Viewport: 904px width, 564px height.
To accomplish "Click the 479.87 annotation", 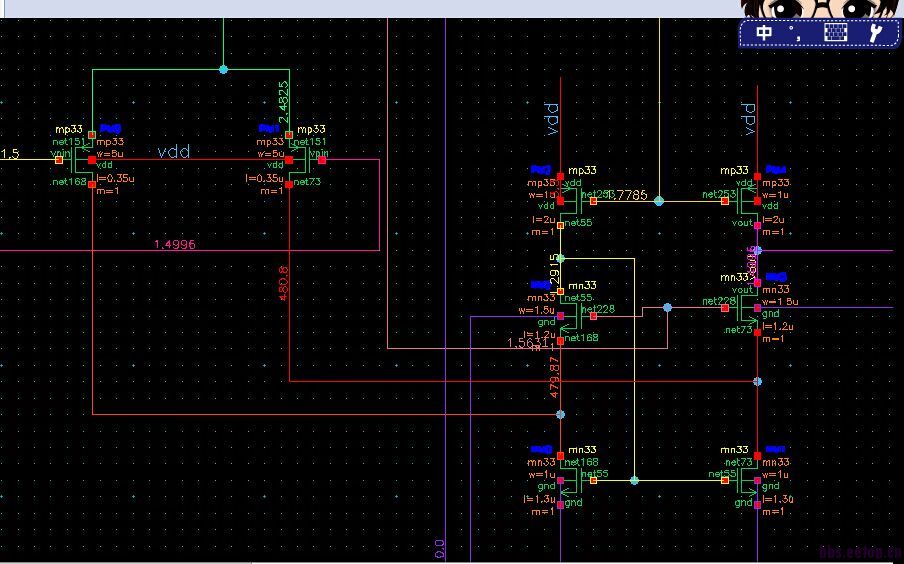I will click(554, 378).
